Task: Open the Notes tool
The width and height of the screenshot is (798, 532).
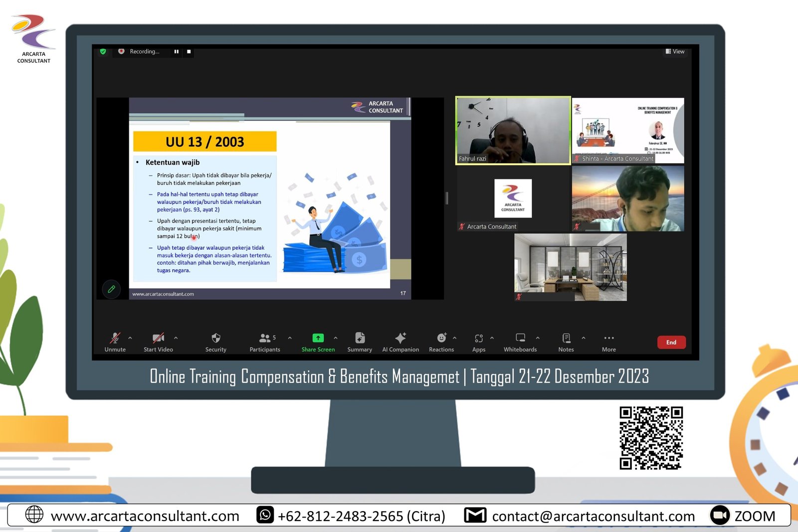Action: [x=566, y=339]
